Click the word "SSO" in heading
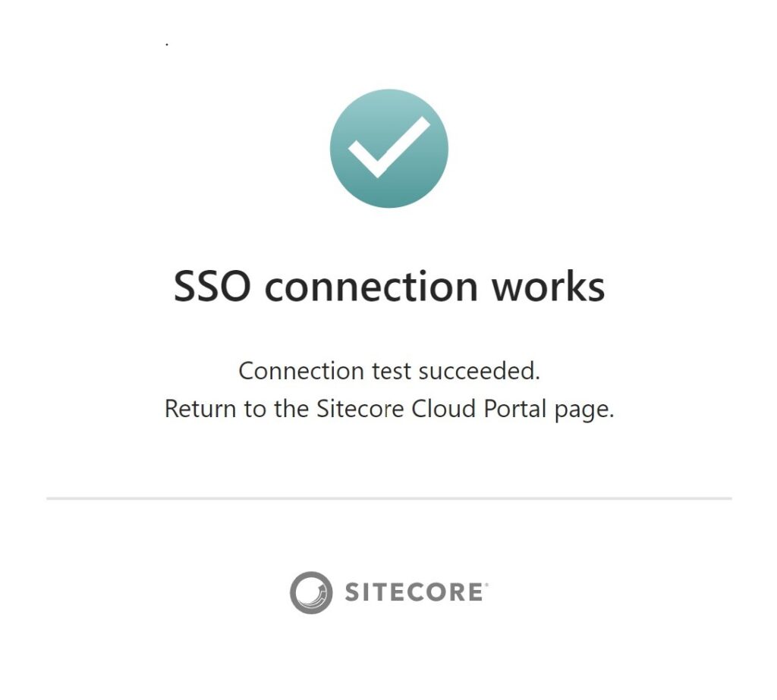 pyautogui.click(x=212, y=287)
